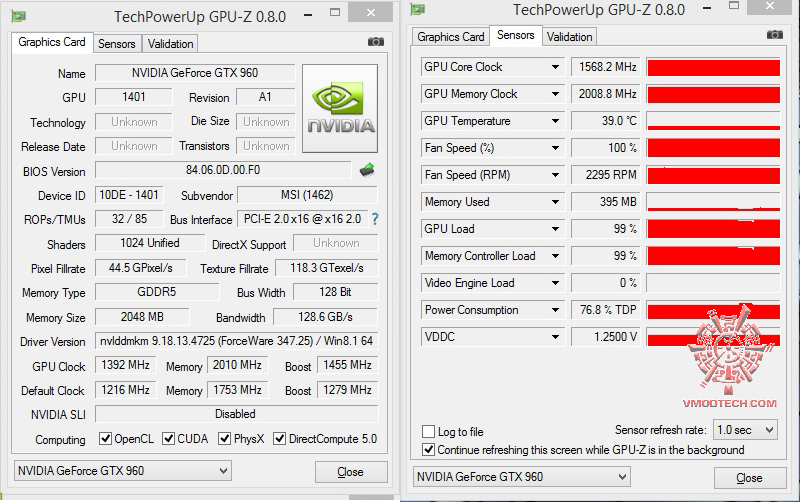Open the Power Consumption sensor dropdown
The width and height of the screenshot is (800, 502).
click(x=555, y=310)
